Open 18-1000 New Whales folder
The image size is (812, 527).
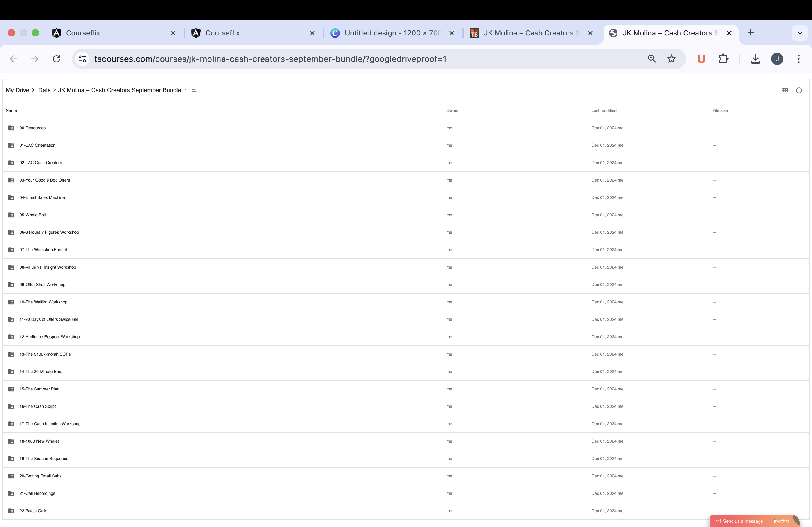[x=406, y=441]
